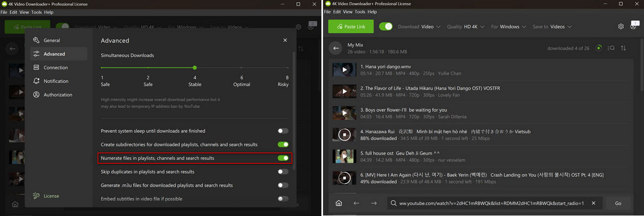Switch to General settings tab
644x216 pixels.
(59, 40)
